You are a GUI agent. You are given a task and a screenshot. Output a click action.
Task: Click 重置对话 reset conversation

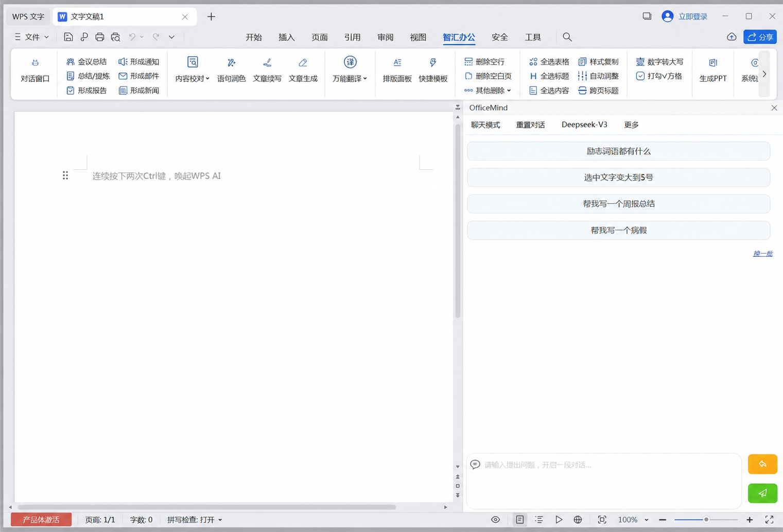pyautogui.click(x=530, y=125)
